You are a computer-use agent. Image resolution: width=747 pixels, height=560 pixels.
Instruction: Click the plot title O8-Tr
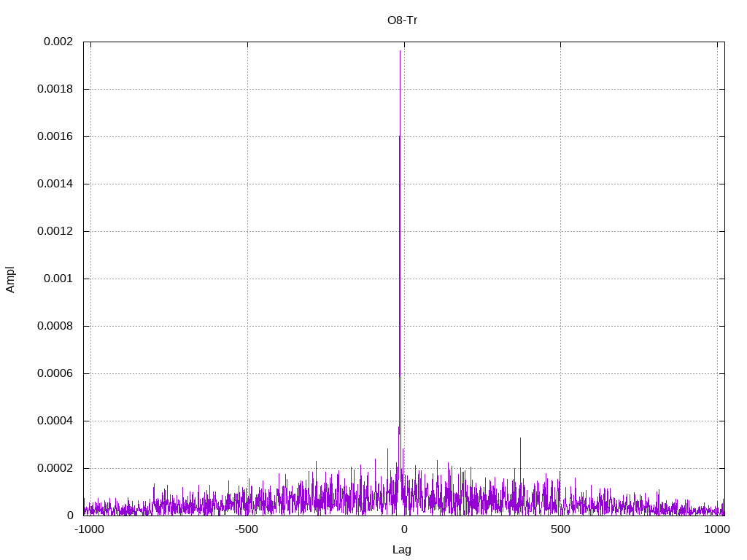[x=402, y=20]
